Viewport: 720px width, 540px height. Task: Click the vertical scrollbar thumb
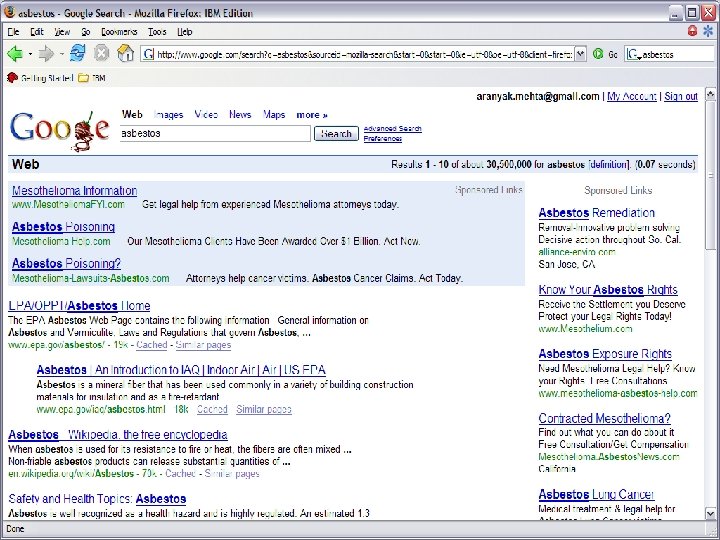pyautogui.click(x=710, y=175)
